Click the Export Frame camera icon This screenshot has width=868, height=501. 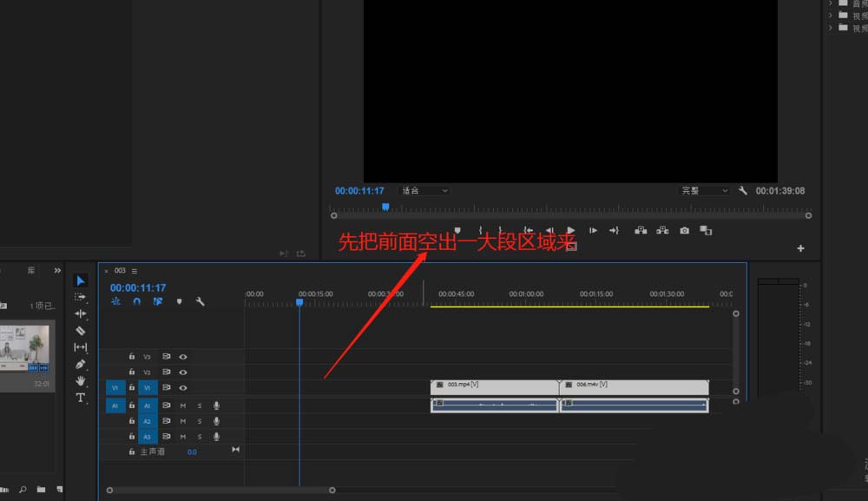(x=685, y=230)
